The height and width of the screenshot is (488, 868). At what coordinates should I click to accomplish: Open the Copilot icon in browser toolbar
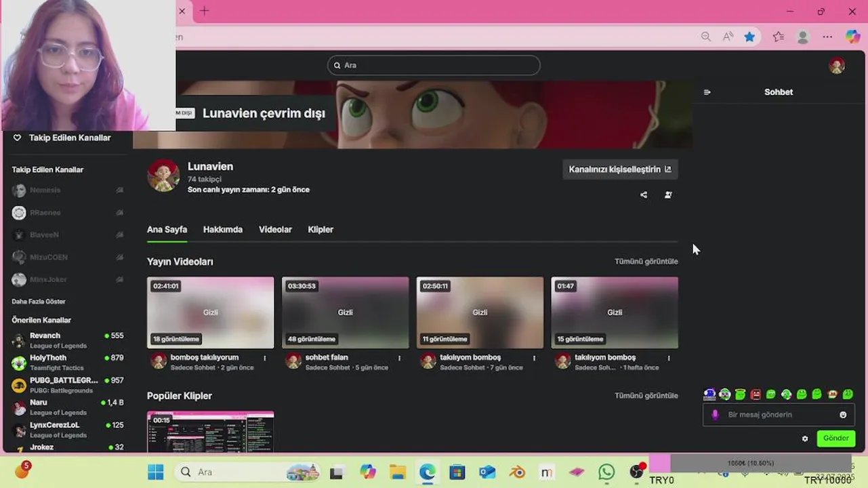coord(852,37)
